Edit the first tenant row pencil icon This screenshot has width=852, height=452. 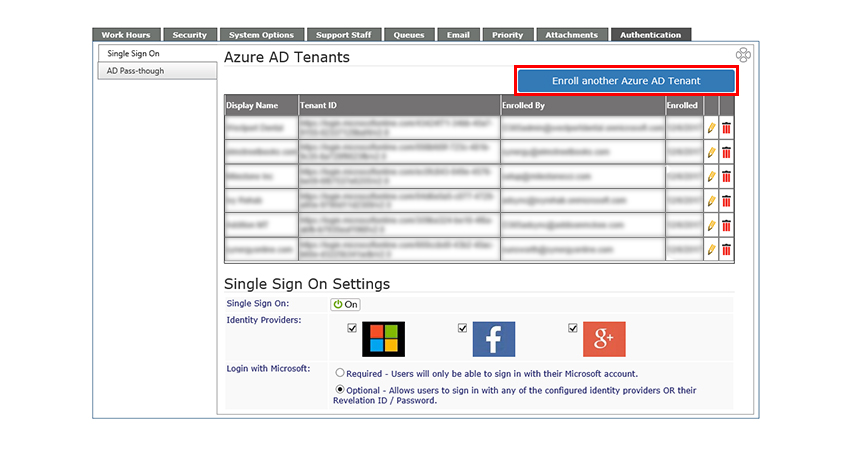point(711,129)
